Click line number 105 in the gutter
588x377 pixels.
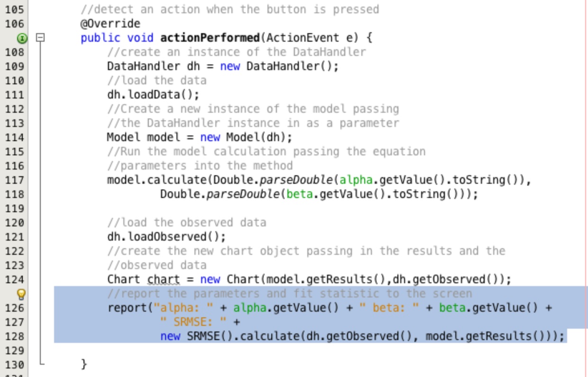(14, 9)
